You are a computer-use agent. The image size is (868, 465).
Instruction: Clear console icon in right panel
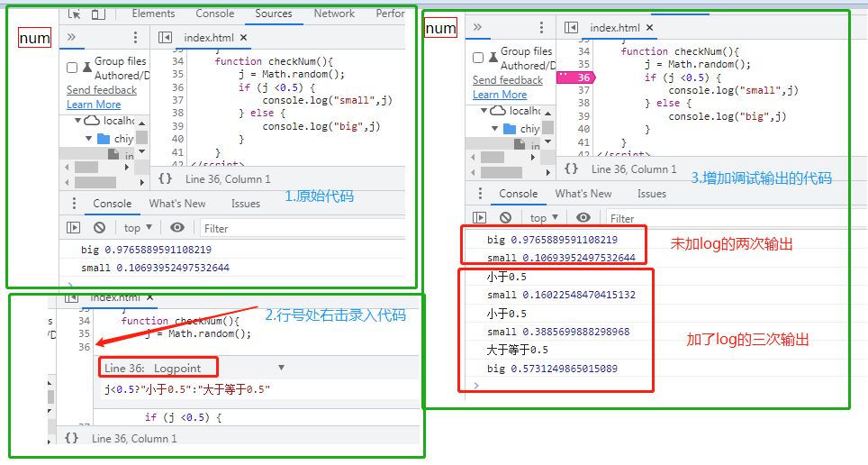click(505, 218)
